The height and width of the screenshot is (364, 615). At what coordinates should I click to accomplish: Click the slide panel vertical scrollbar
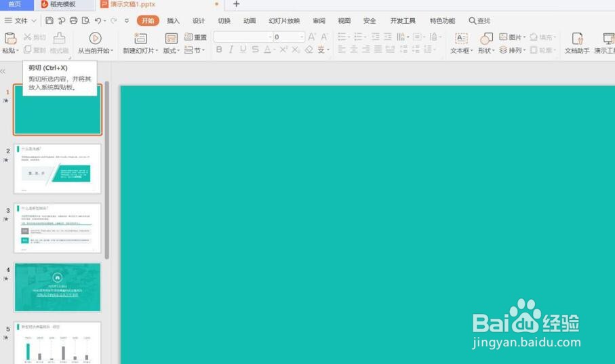tap(107, 169)
